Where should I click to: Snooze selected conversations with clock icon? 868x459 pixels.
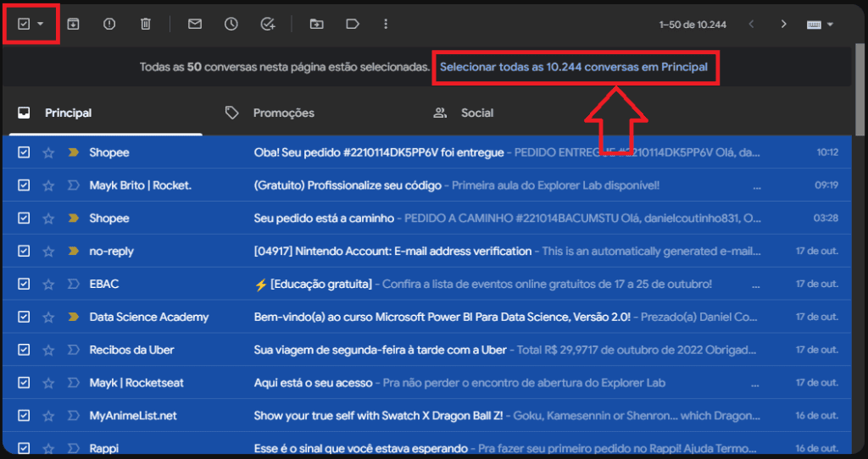tap(231, 24)
